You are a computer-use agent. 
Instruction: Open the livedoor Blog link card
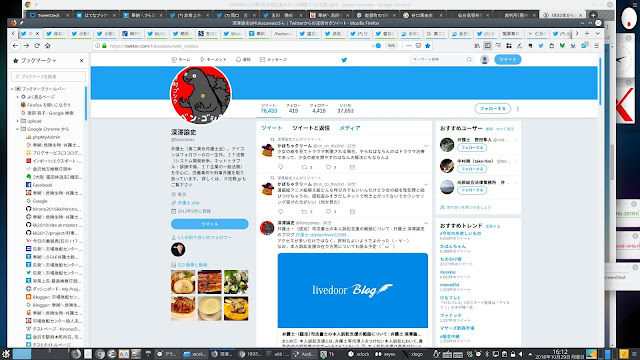[x=353, y=300]
